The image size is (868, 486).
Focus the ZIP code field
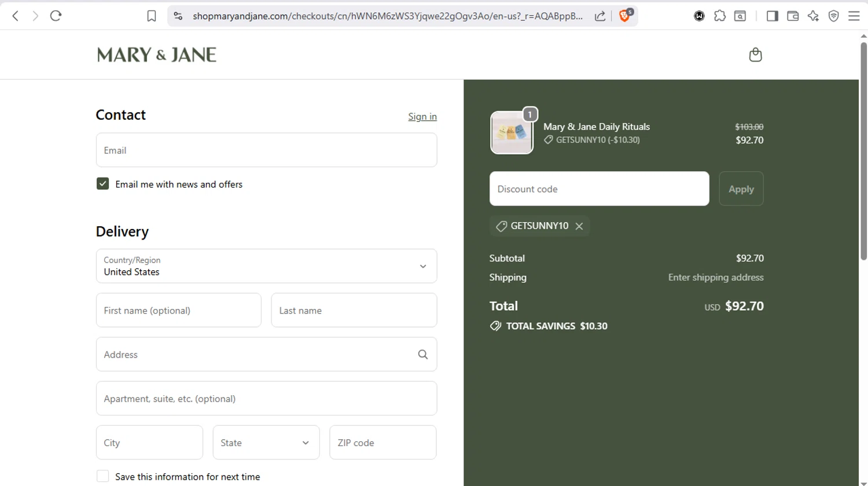[x=382, y=443]
